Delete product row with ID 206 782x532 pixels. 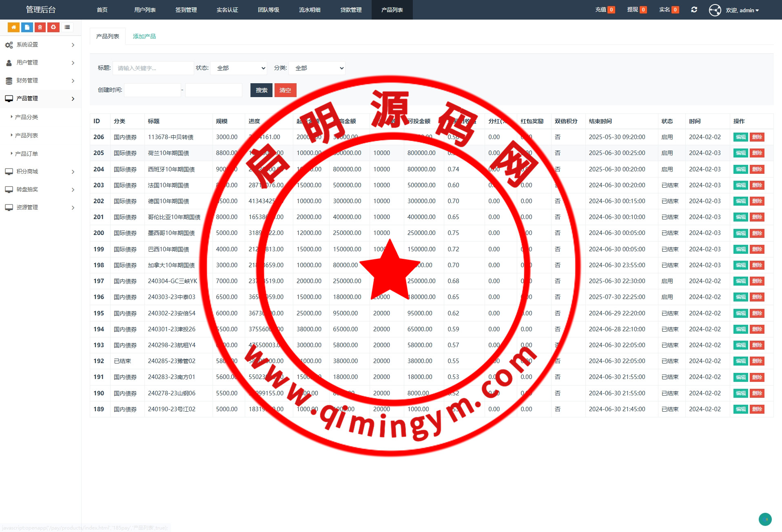[757, 137]
